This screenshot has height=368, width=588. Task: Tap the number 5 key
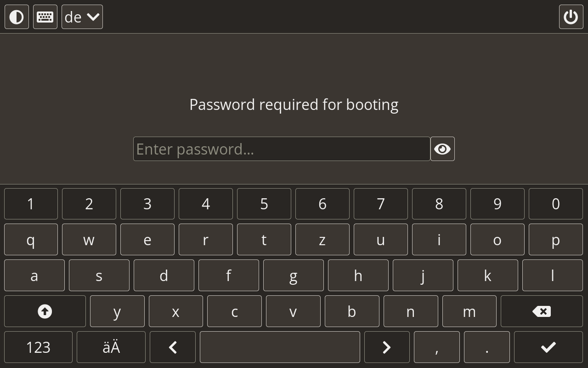click(264, 204)
